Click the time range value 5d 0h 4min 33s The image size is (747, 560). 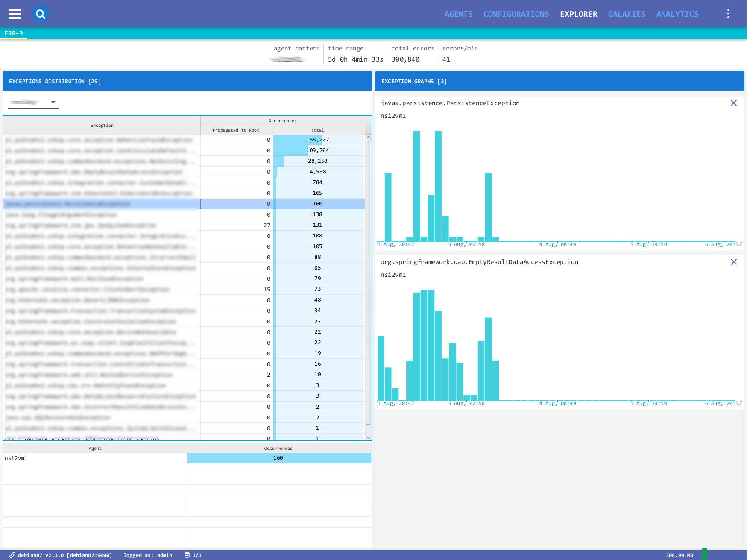[x=355, y=59]
